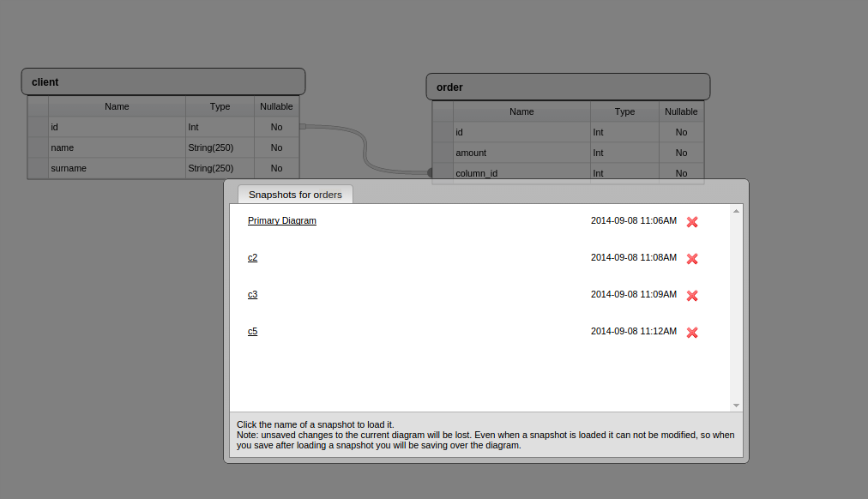Click the snapshots list scrollbar track
This screenshot has height=499, width=868.
tap(736, 309)
